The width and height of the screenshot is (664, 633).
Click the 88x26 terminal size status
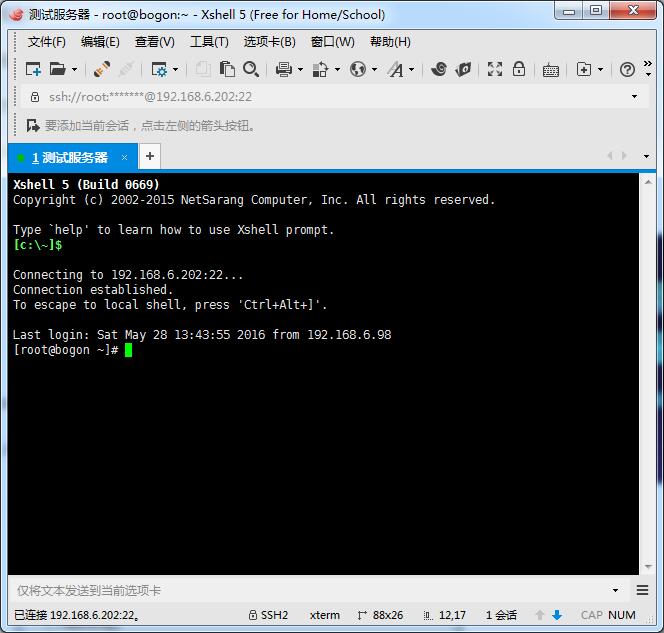tap(380, 615)
